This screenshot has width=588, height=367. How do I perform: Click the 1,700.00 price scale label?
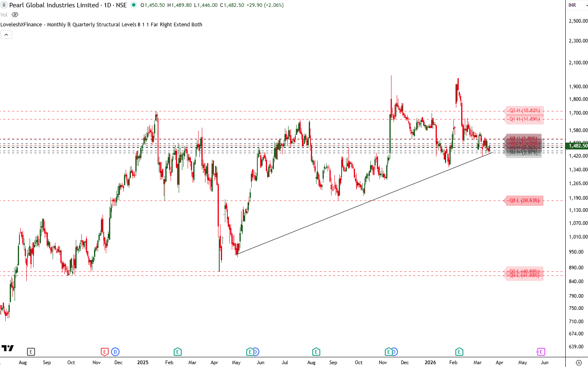point(578,113)
